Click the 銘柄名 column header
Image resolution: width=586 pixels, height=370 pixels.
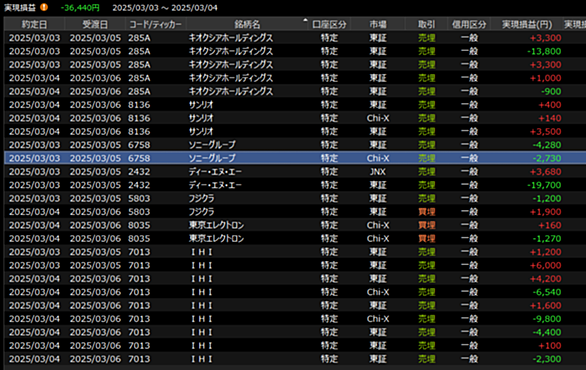point(247,25)
